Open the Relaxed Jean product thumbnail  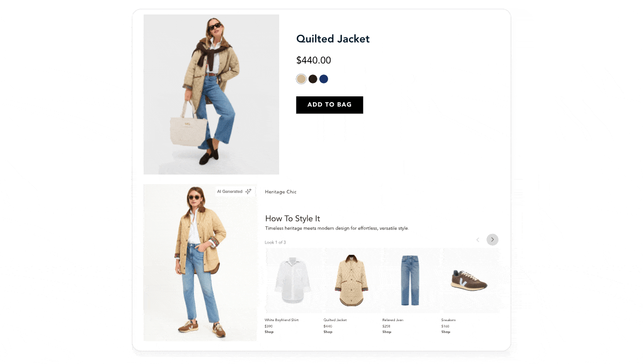click(411, 280)
